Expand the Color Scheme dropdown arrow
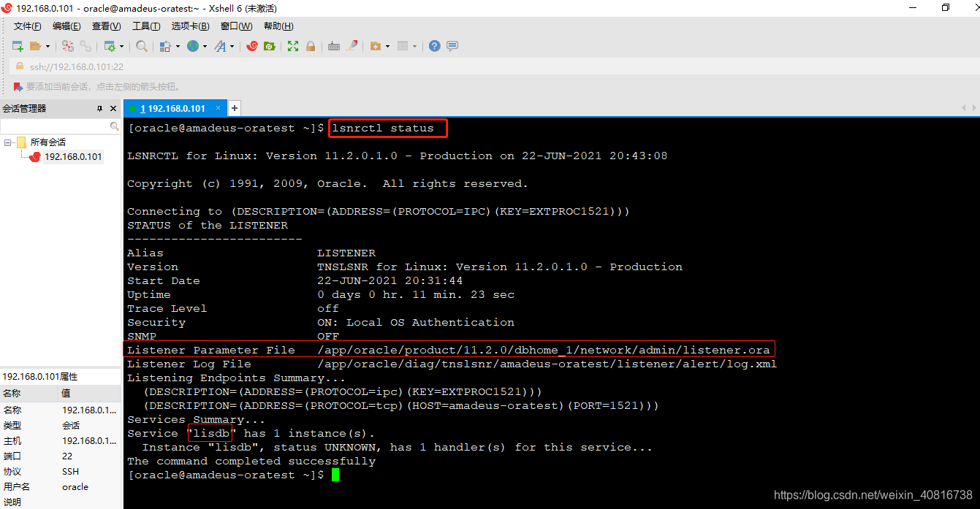980x509 pixels. tap(177, 46)
